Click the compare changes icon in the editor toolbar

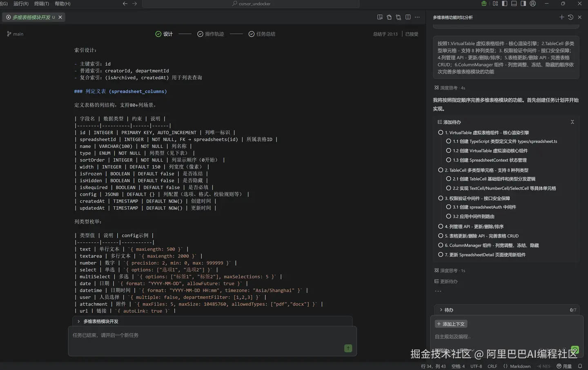[399, 17]
